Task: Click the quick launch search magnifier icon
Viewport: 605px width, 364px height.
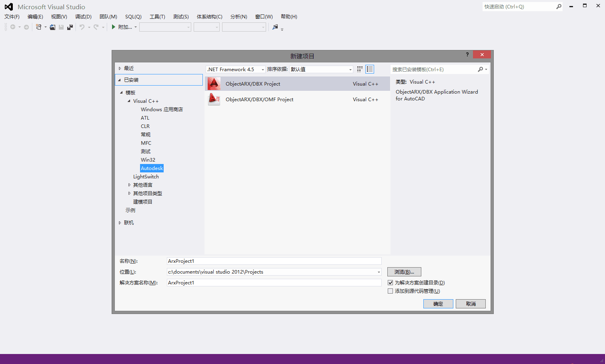Action: pos(559,6)
